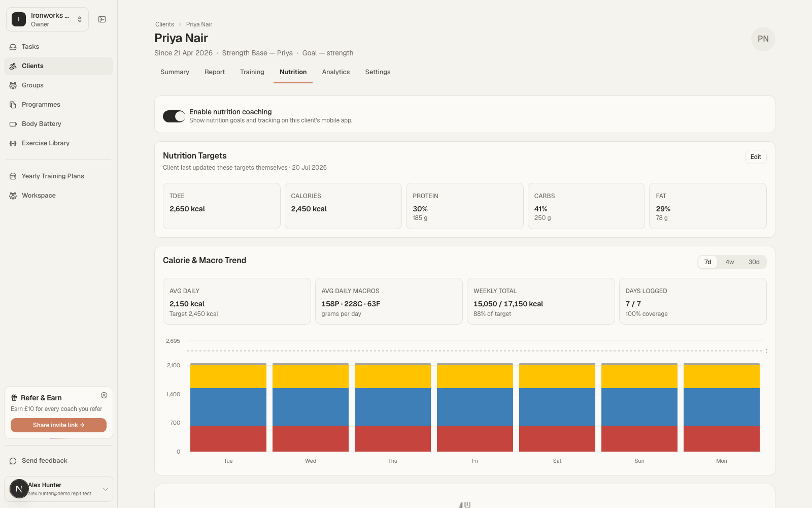Click 'Since 21 Apr 2026' text
The image size is (812, 508).
(183, 53)
